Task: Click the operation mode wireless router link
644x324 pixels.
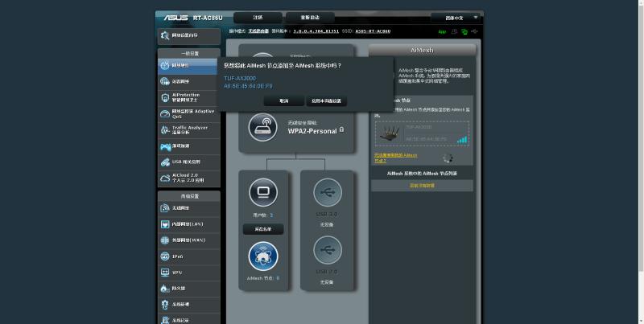Action: (258, 31)
